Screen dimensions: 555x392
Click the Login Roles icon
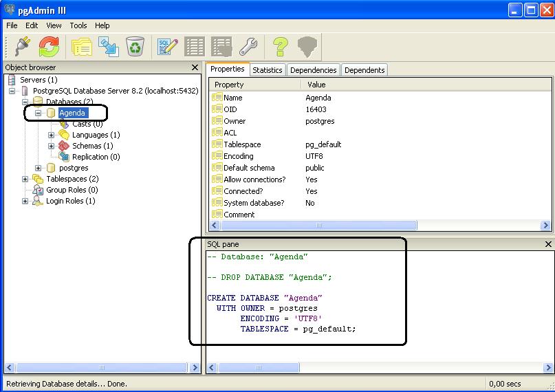coord(38,201)
